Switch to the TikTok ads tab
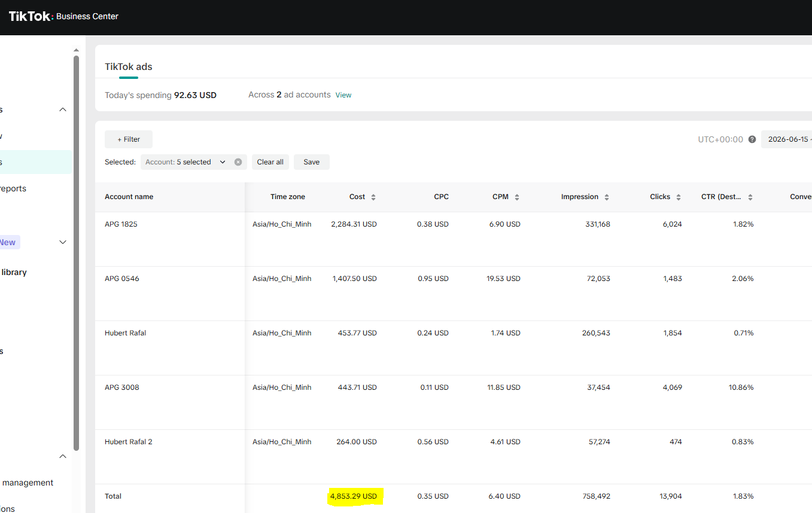Screen dimensions: 812x513 pyautogui.click(x=129, y=67)
